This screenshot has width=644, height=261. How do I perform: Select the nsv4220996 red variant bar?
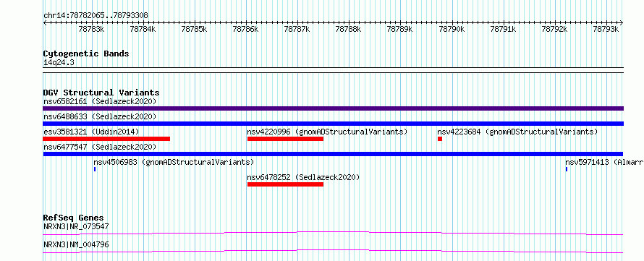(x=285, y=139)
